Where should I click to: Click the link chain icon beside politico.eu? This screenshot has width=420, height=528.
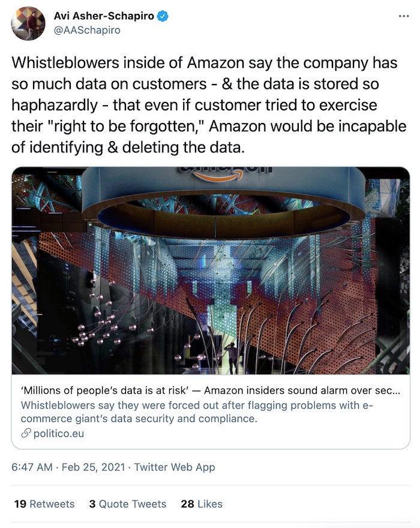coord(26,433)
